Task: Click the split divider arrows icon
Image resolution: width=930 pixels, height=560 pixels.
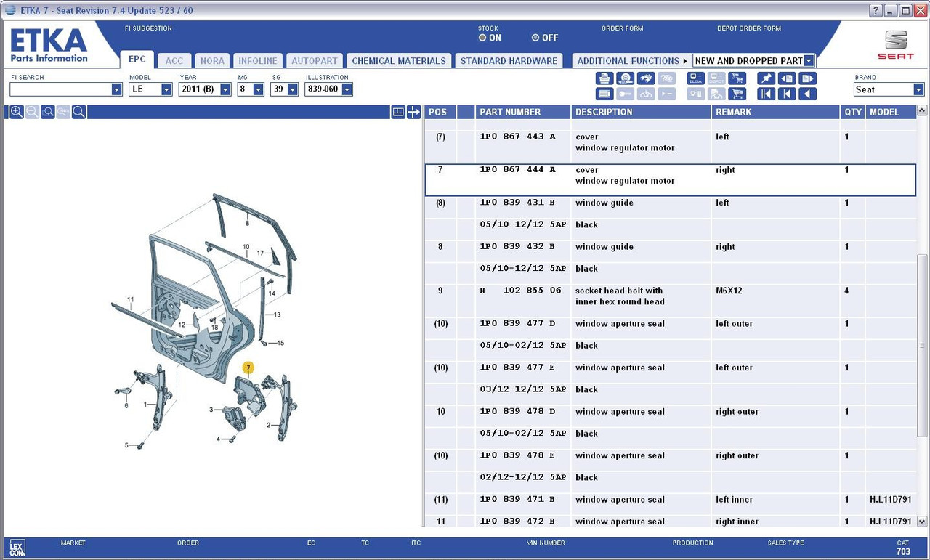Action: [413, 112]
